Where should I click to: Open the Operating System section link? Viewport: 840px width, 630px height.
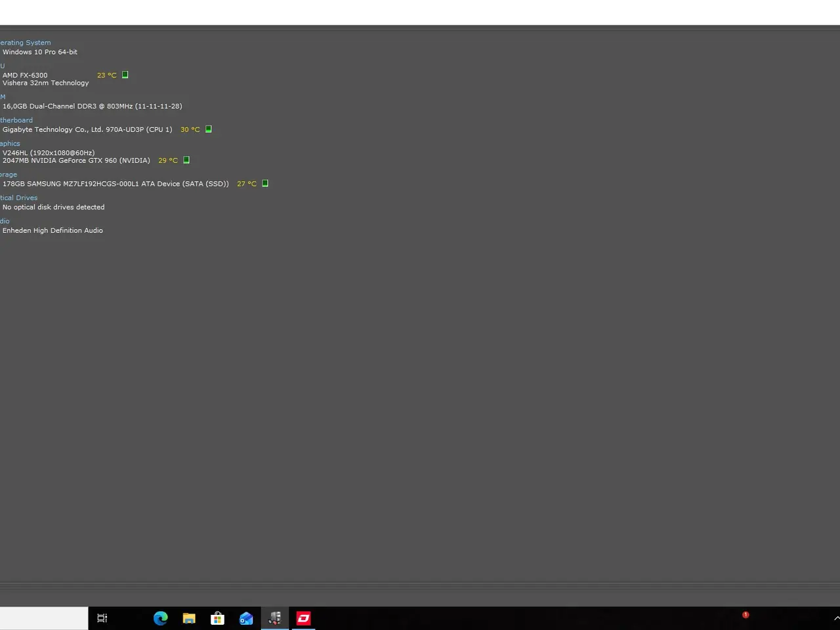click(x=25, y=43)
